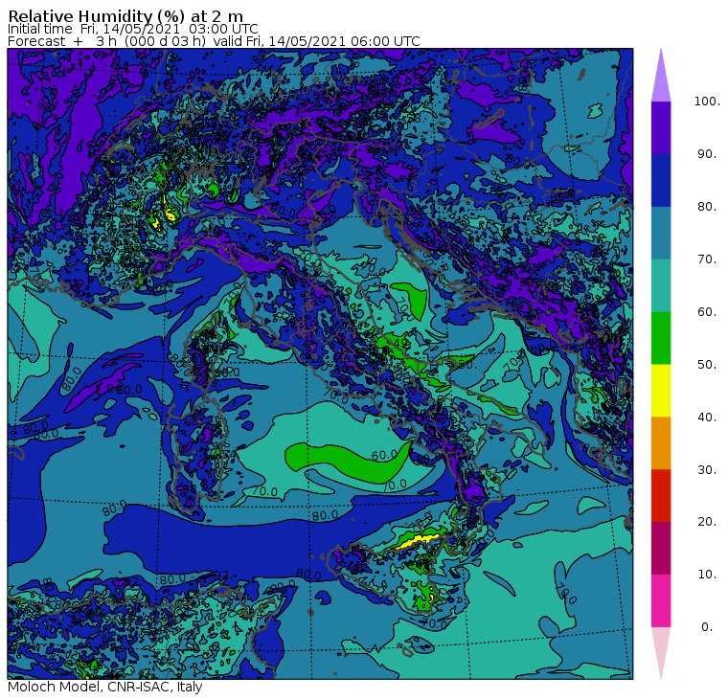This screenshot has height=700, width=728.
Task: Click the red 20–30% colorbar swatch
Action: click(661, 496)
